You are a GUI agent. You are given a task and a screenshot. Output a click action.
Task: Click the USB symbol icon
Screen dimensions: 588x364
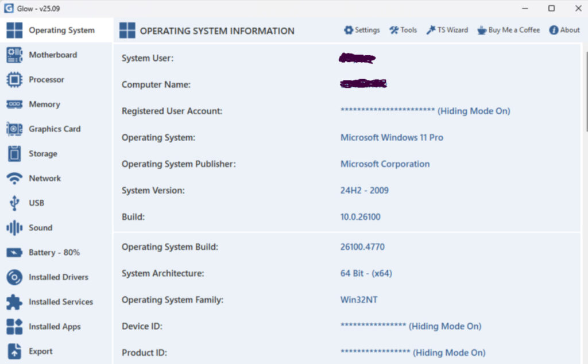14,203
